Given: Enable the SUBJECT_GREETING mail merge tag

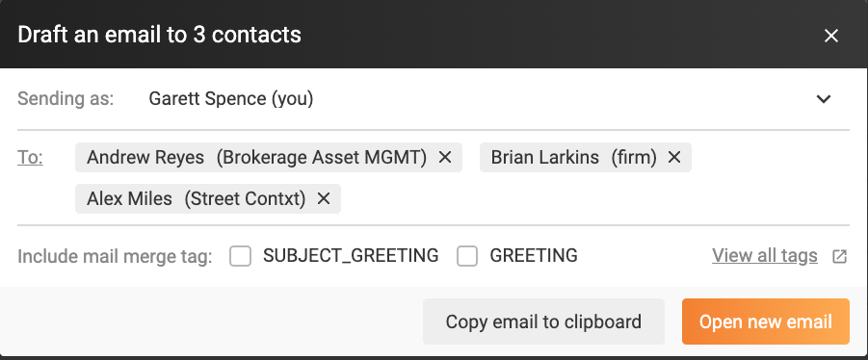Looking at the screenshot, I should [x=240, y=256].
